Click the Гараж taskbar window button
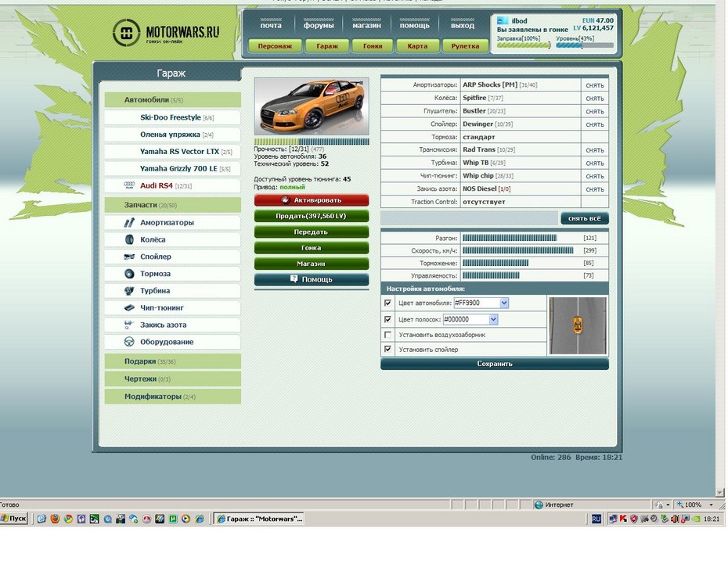Image resolution: width=728 pixels, height=582 pixels. click(x=259, y=519)
